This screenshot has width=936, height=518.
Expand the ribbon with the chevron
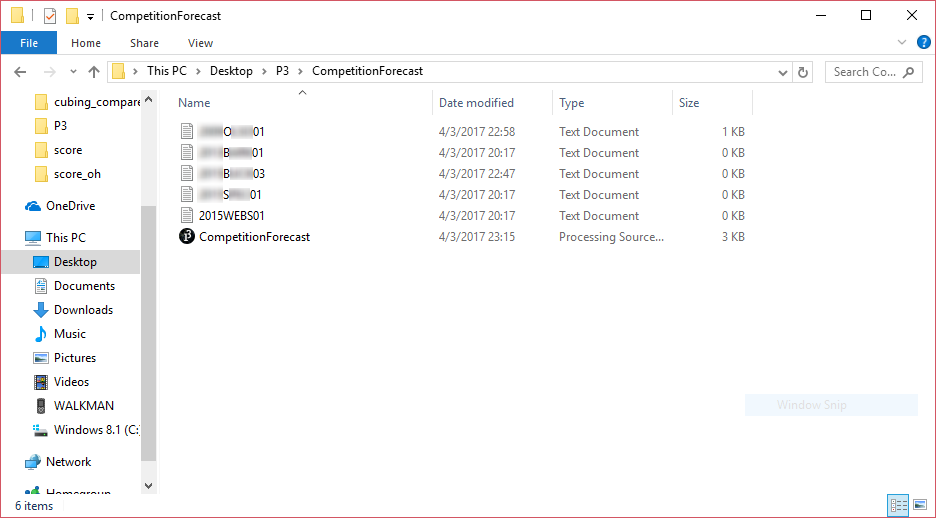click(x=902, y=42)
